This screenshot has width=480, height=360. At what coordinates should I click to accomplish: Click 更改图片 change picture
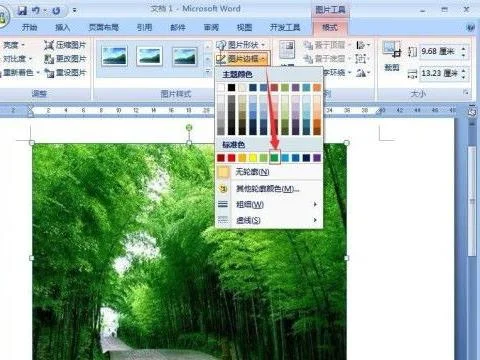[x=65, y=59]
